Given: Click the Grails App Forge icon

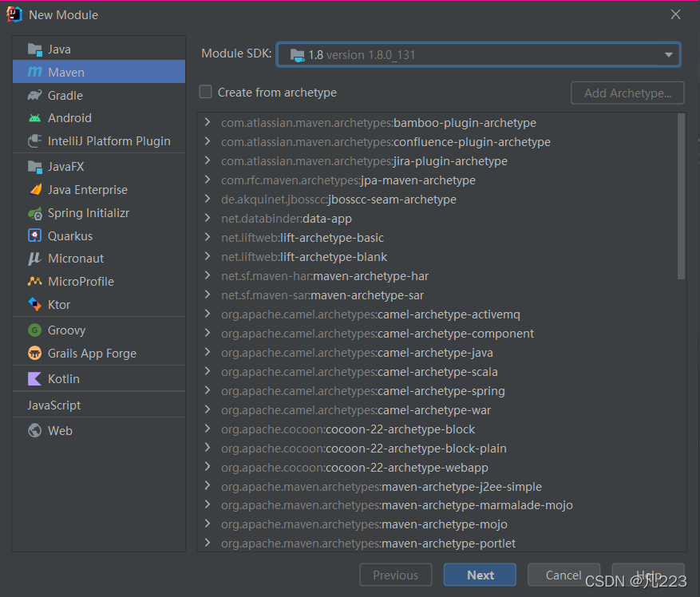Looking at the screenshot, I should (x=35, y=354).
